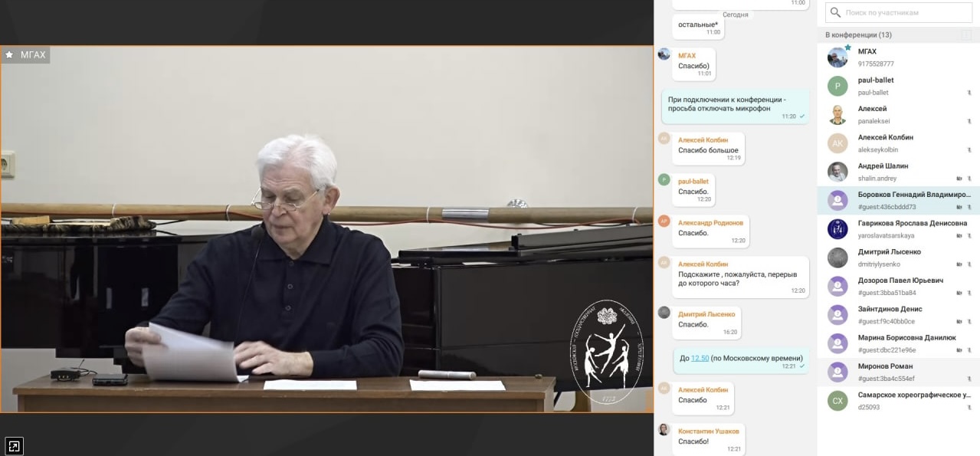Toggle the camera icon for Андрей Шалин
This screenshot has width=980, height=456.
959,179
